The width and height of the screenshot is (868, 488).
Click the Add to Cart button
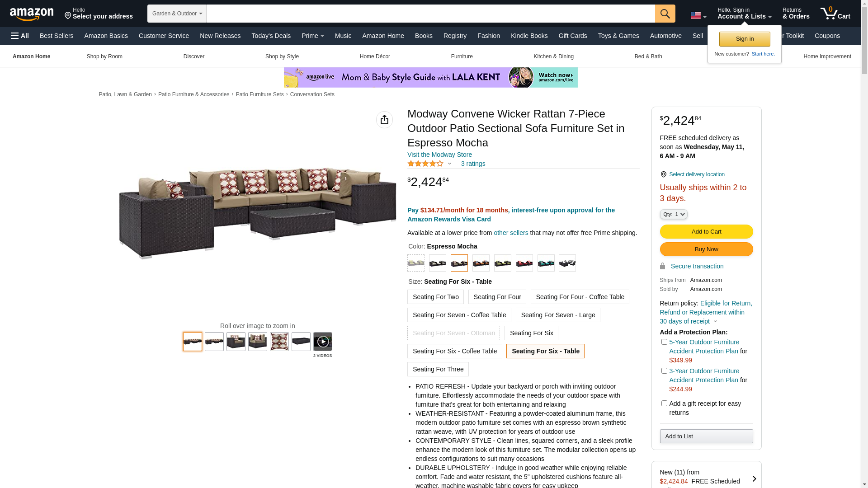coord(706,232)
